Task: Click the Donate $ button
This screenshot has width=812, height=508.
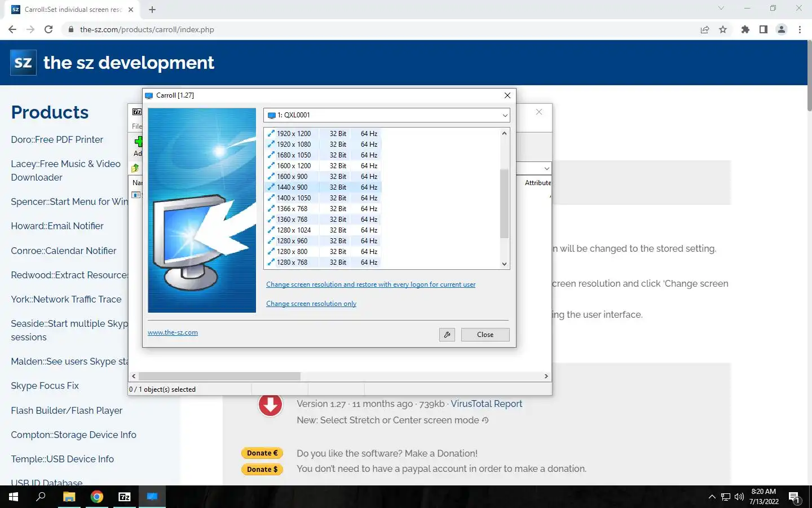Action: (262, 470)
